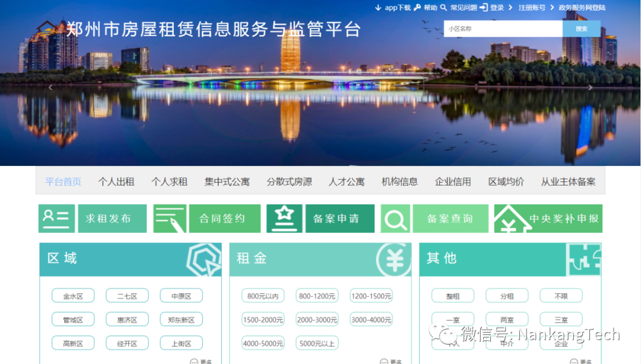Image resolution: width=641 pixels, height=364 pixels.
Task: Expand 更多 under the 租金 panel
Action: [x=391, y=361]
